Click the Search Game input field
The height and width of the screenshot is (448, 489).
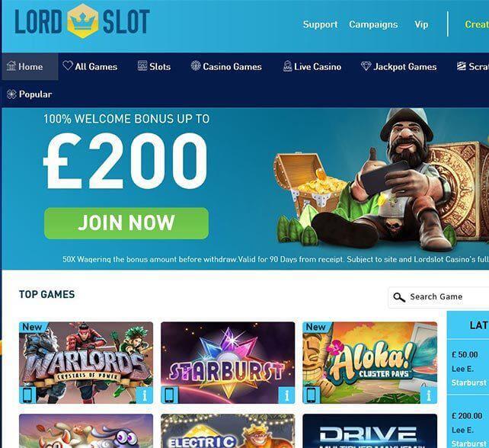click(x=439, y=297)
